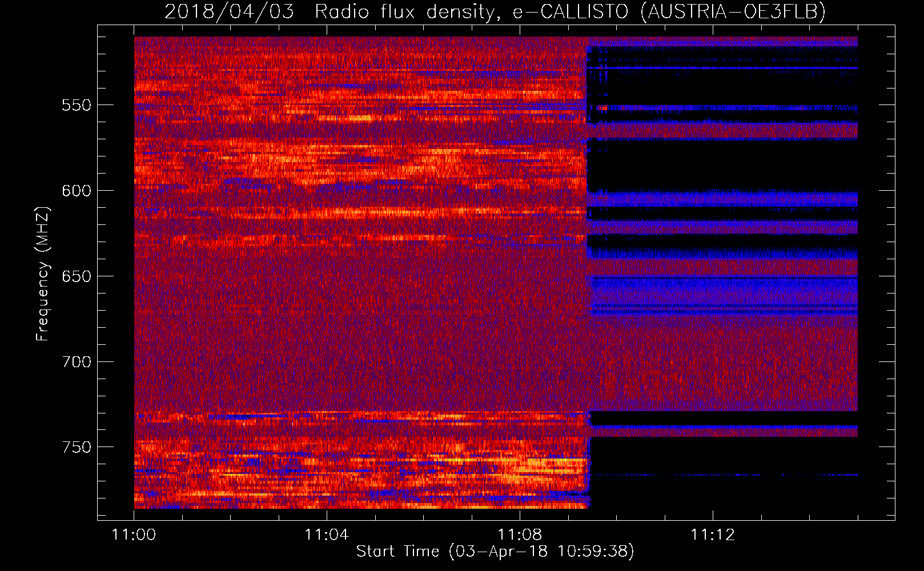
Task: Select the 550 frequency tick label
Action: [77, 105]
